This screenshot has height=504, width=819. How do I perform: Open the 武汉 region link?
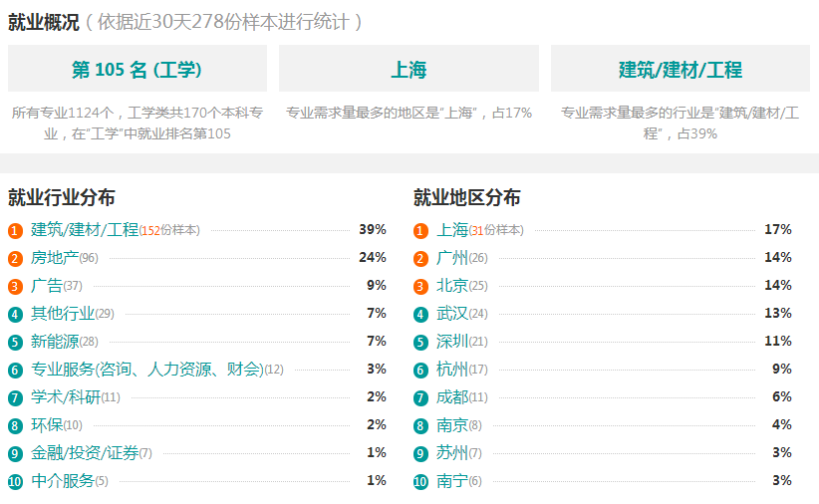tap(452, 314)
